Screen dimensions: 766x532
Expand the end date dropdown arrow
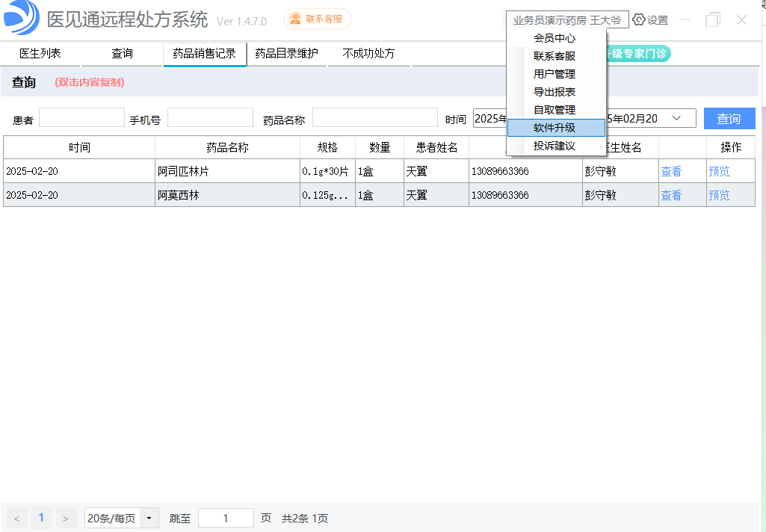point(676,118)
